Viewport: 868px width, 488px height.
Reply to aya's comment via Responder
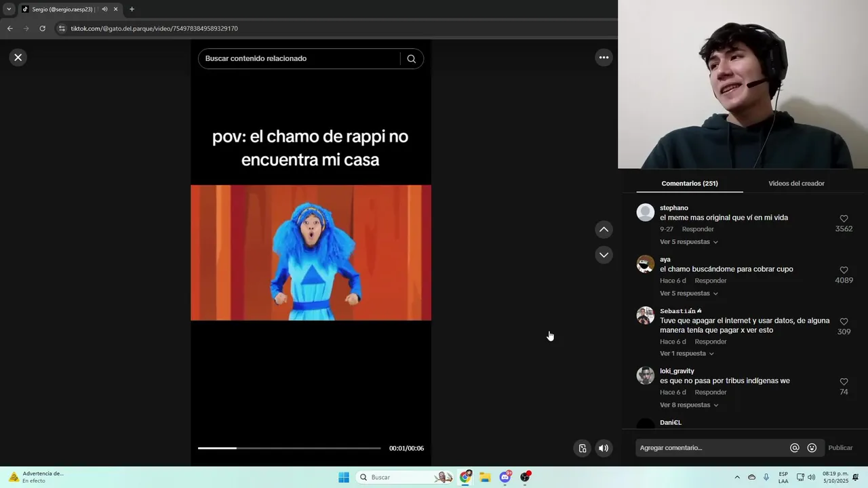click(711, 281)
